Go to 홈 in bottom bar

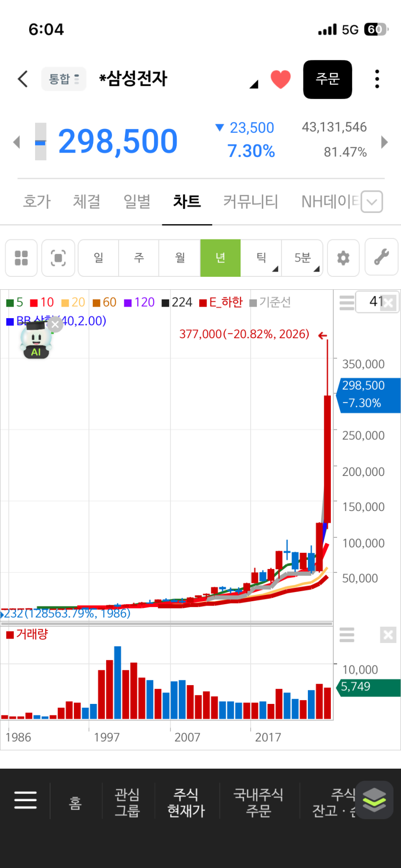pyautogui.click(x=76, y=802)
